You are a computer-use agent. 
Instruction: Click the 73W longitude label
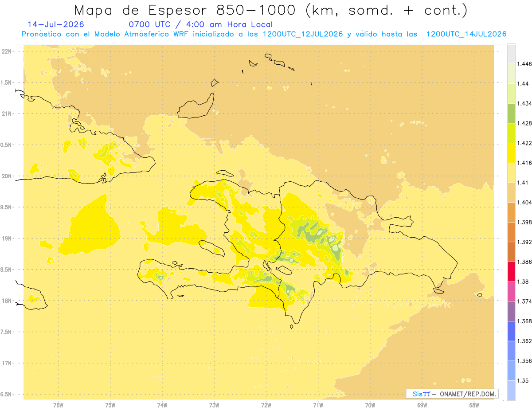[x=214, y=405]
